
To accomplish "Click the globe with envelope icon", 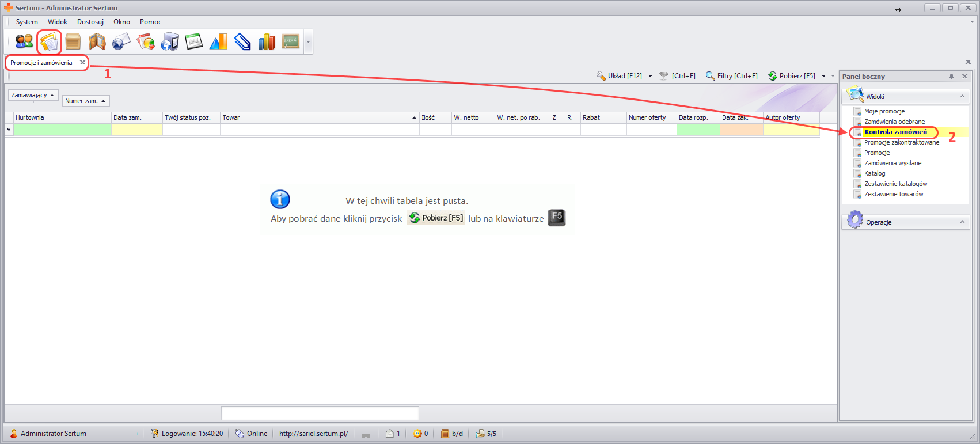I will pos(121,41).
